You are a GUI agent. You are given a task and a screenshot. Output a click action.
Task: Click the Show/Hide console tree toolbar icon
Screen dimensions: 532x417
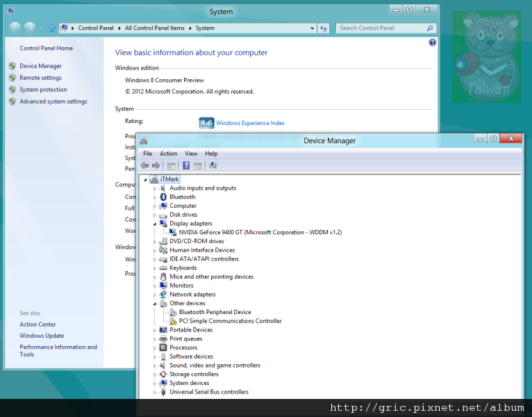[171, 165]
